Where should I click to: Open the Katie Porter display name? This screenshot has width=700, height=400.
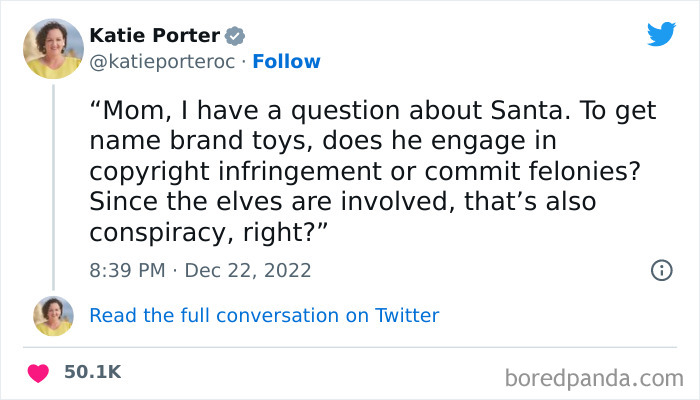tap(154, 35)
